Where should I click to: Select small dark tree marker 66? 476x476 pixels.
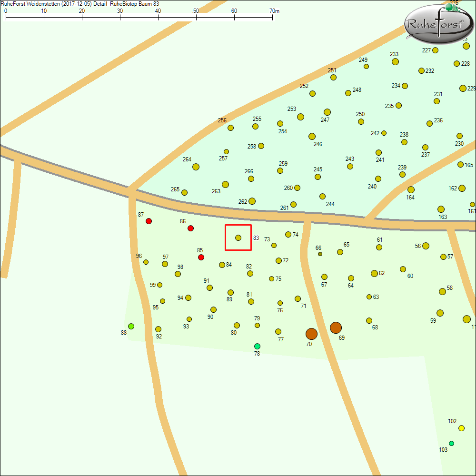(x=320, y=254)
